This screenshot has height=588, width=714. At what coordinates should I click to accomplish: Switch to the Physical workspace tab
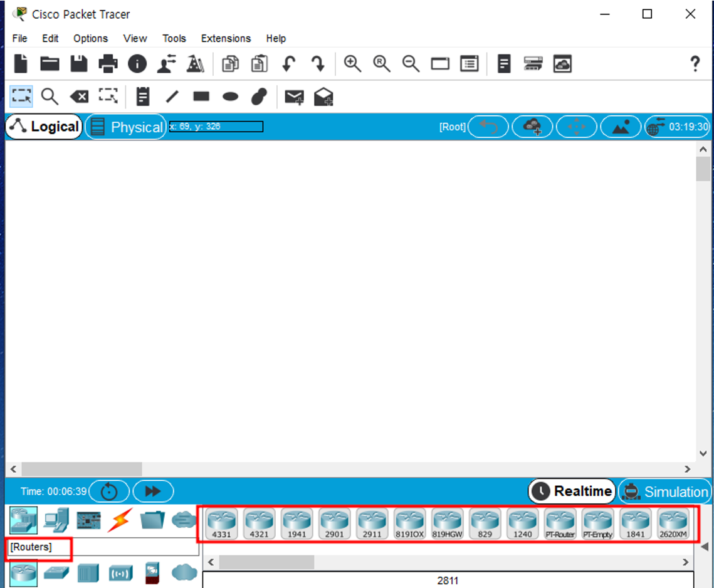pyautogui.click(x=127, y=127)
